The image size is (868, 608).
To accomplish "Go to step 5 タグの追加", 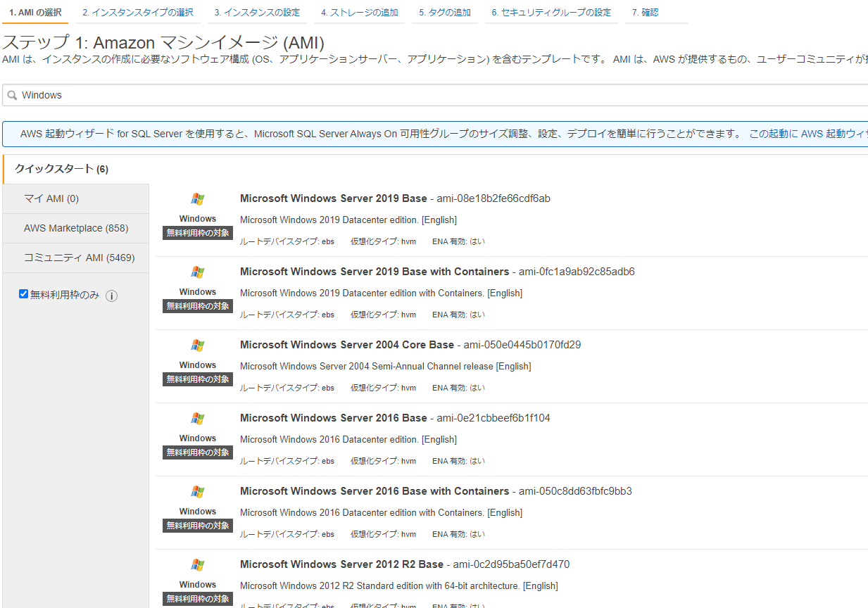I will 444,13.
